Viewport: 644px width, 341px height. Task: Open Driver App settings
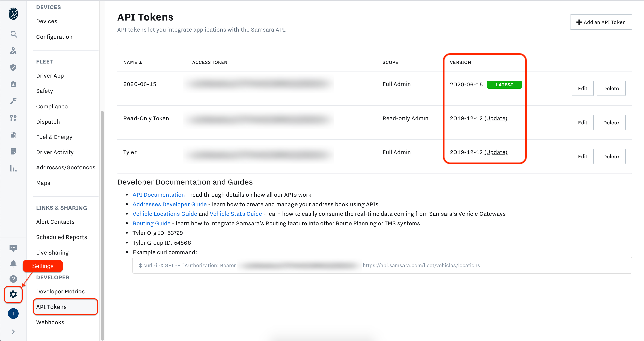click(50, 76)
